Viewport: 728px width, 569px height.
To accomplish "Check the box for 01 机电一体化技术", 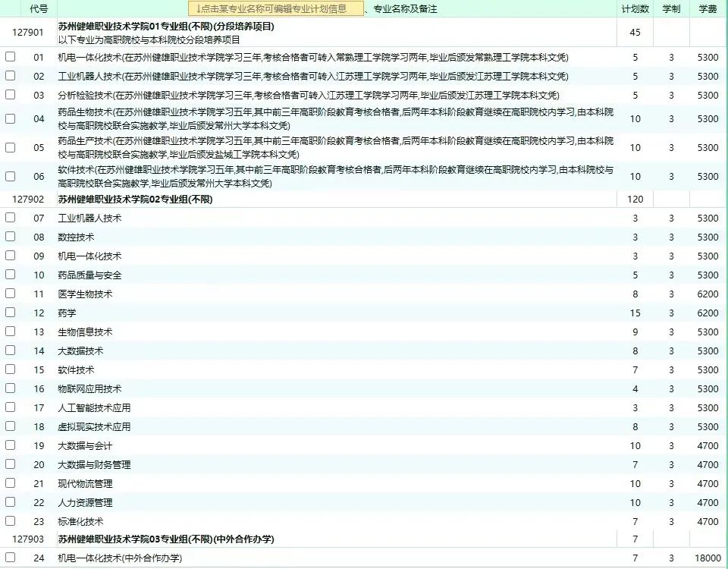I will [10, 57].
